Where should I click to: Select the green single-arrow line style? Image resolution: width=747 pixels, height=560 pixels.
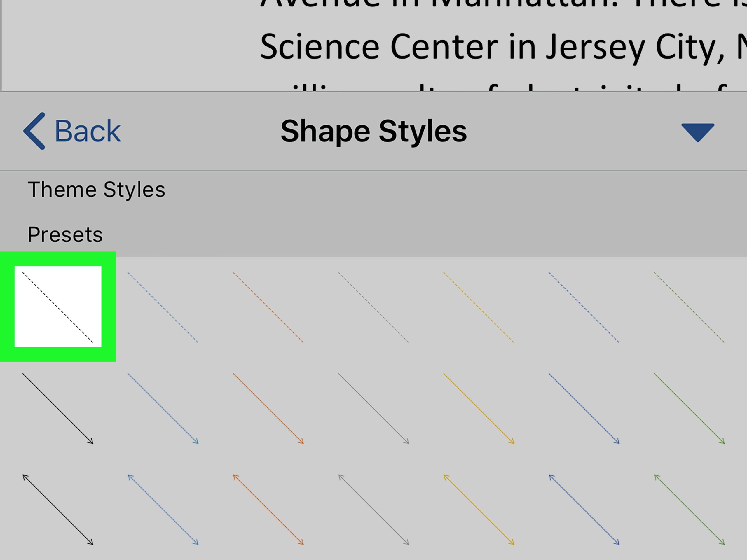click(689, 408)
